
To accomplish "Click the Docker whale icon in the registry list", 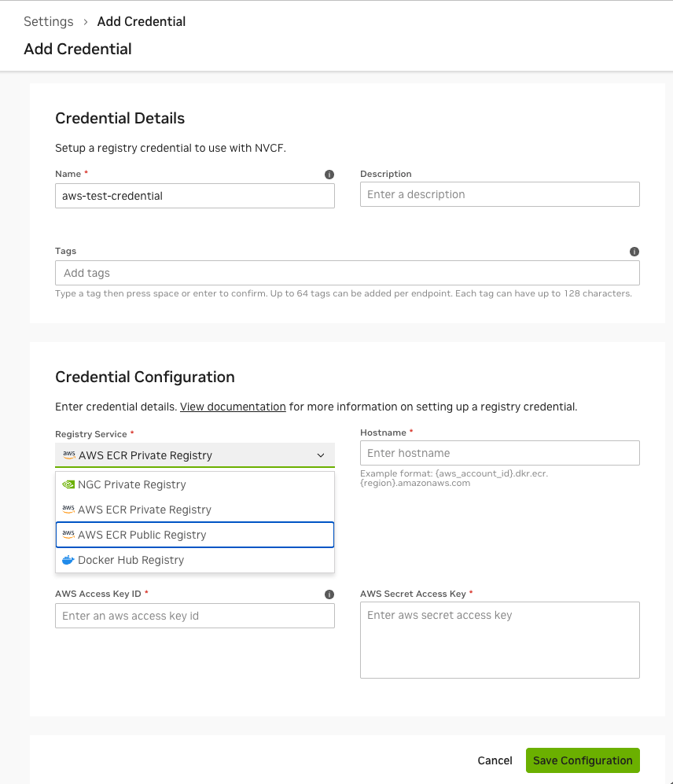I will pos(69,560).
